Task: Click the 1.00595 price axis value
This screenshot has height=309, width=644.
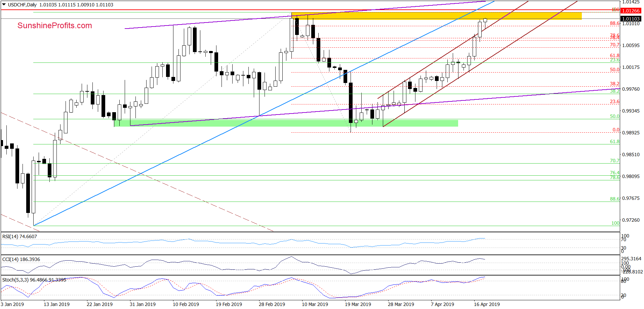Action: [x=631, y=45]
